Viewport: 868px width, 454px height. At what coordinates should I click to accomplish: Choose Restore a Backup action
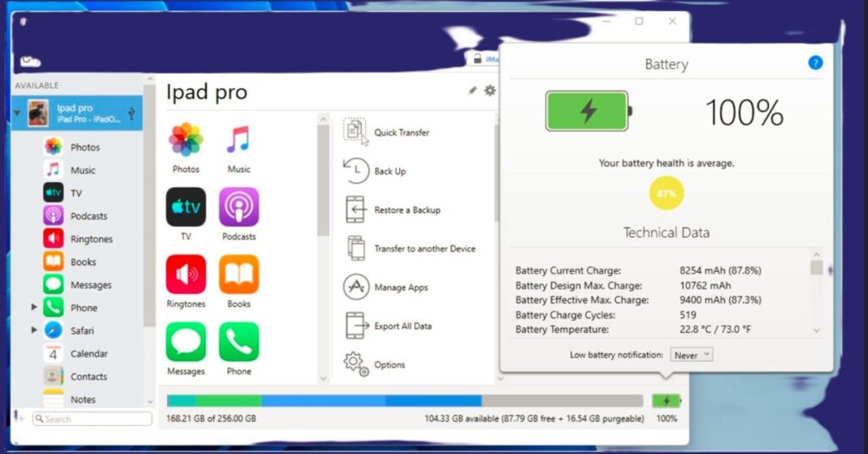[x=392, y=209]
